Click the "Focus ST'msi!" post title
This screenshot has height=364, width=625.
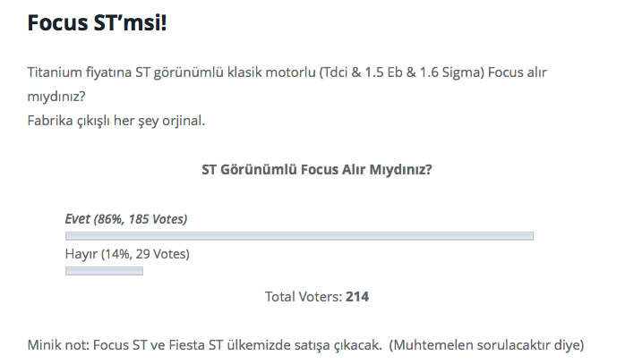(x=97, y=22)
